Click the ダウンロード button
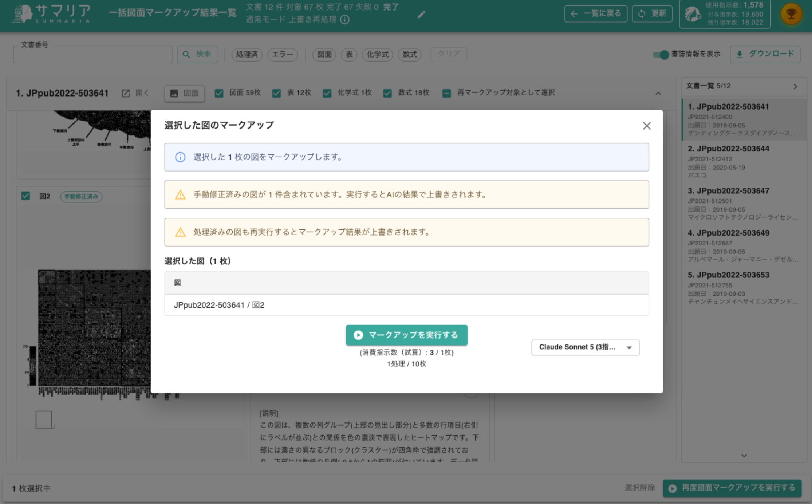 [x=765, y=54]
